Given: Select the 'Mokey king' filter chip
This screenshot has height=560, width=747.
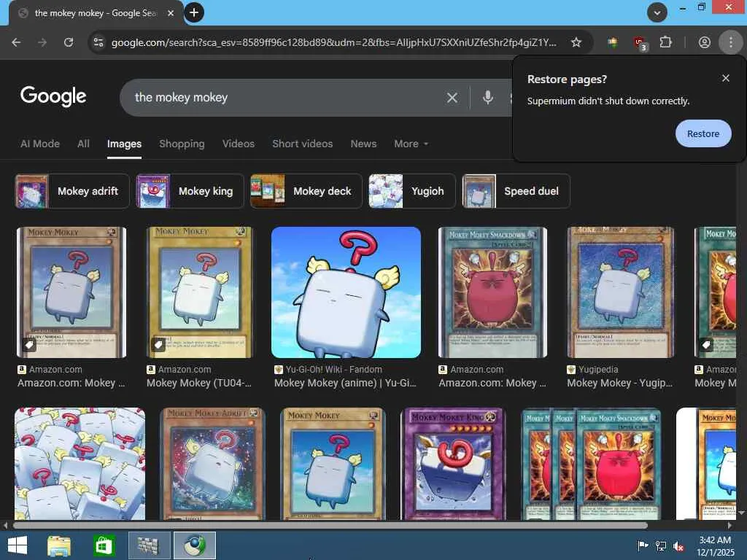Looking at the screenshot, I should tap(190, 191).
